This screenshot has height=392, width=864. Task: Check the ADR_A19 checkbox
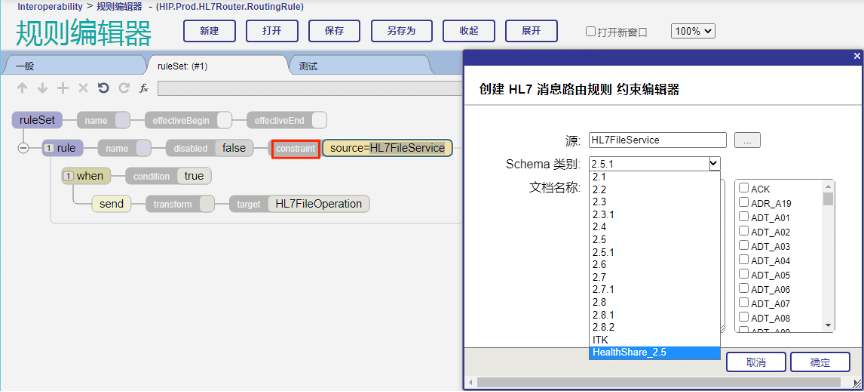coord(743,202)
